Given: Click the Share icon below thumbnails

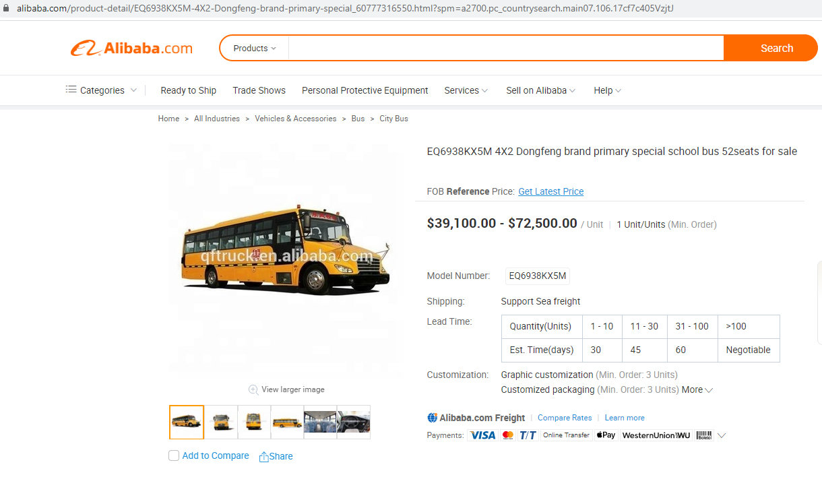Looking at the screenshot, I should pos(264,457).
